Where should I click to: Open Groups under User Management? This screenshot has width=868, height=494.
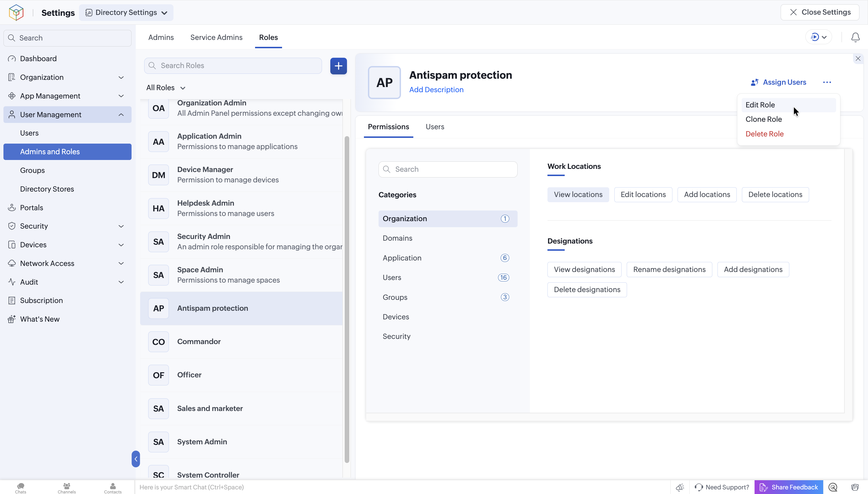pos(67,170)
